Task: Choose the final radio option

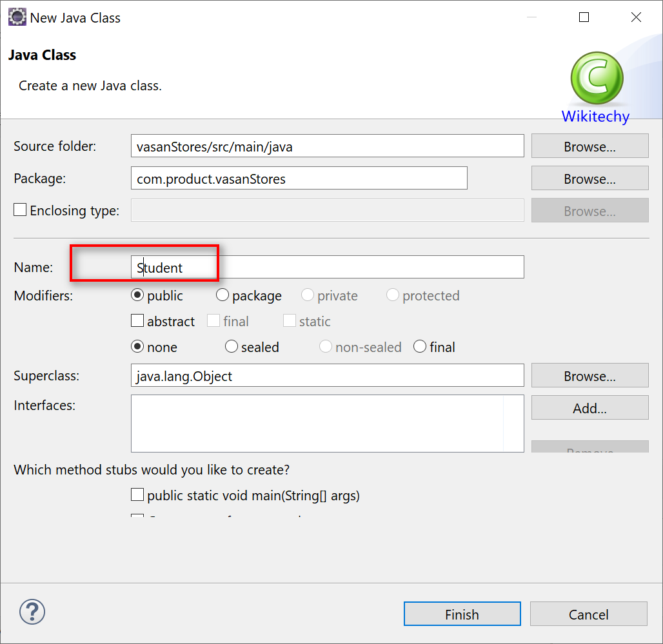Action: (420, 347)
